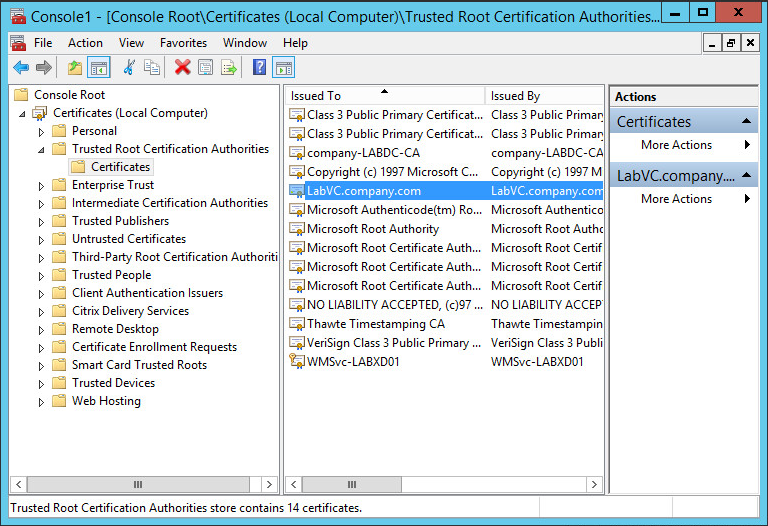Expand the Smart Card Trusted Roots node
Image resolution: width=768 pixels, height=526 pixels.
[x=41, y=366]
